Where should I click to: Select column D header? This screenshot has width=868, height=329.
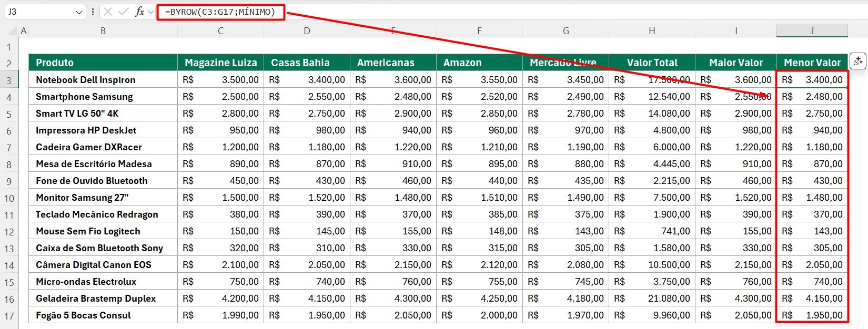[307, 31]
